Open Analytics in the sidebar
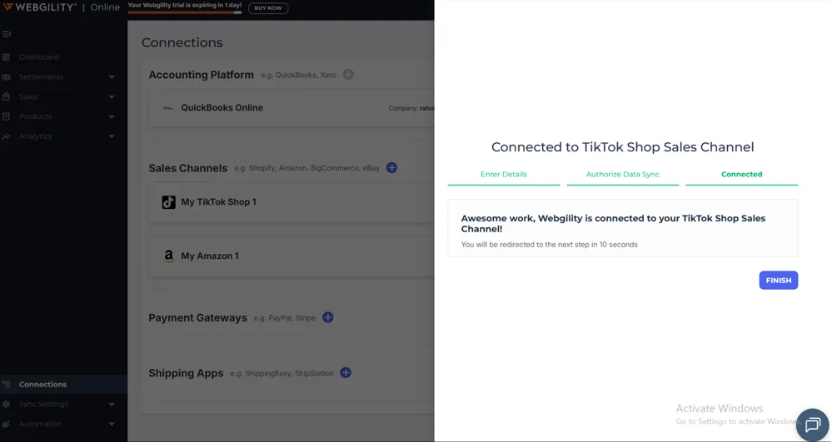This screenshot has width=831, height=442. tap(36, 136)
